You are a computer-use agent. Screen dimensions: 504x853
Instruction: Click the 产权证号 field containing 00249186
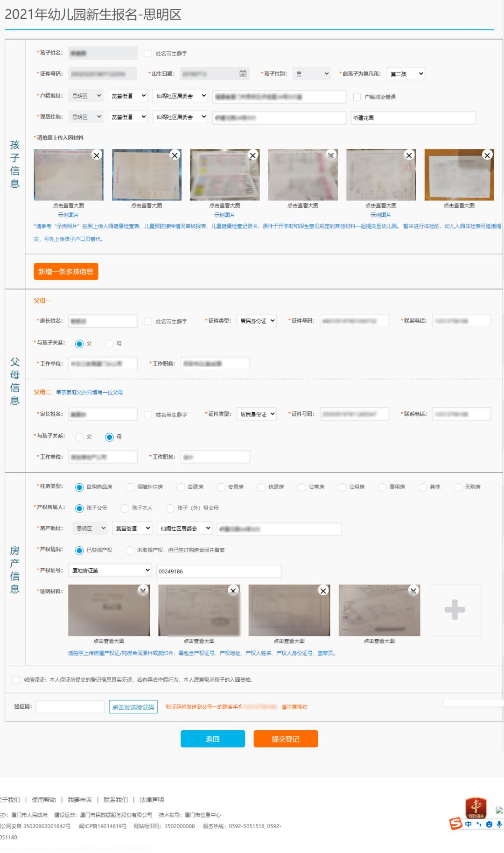tap(219, 571)
